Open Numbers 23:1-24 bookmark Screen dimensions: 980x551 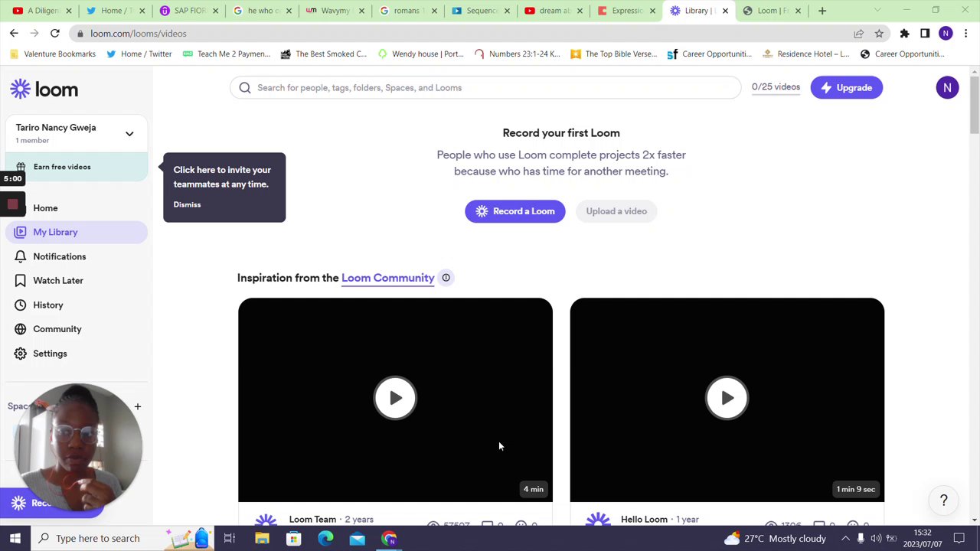517,54
